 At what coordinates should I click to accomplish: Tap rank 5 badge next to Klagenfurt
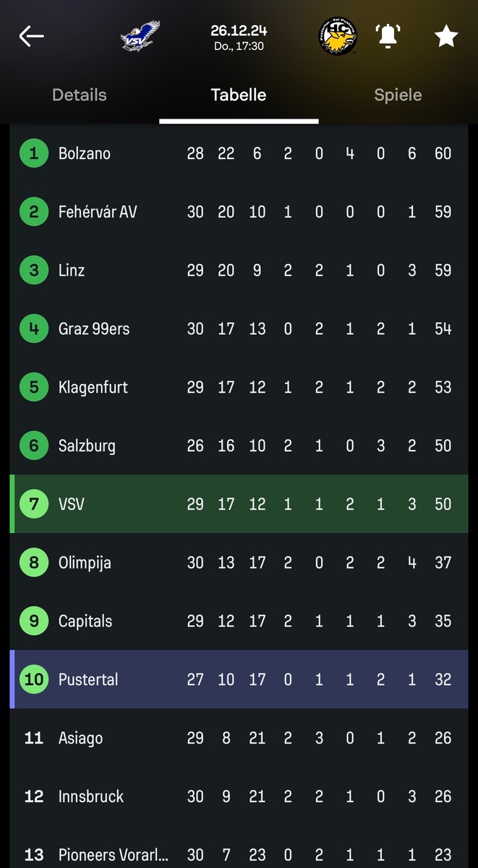[33, 388]
